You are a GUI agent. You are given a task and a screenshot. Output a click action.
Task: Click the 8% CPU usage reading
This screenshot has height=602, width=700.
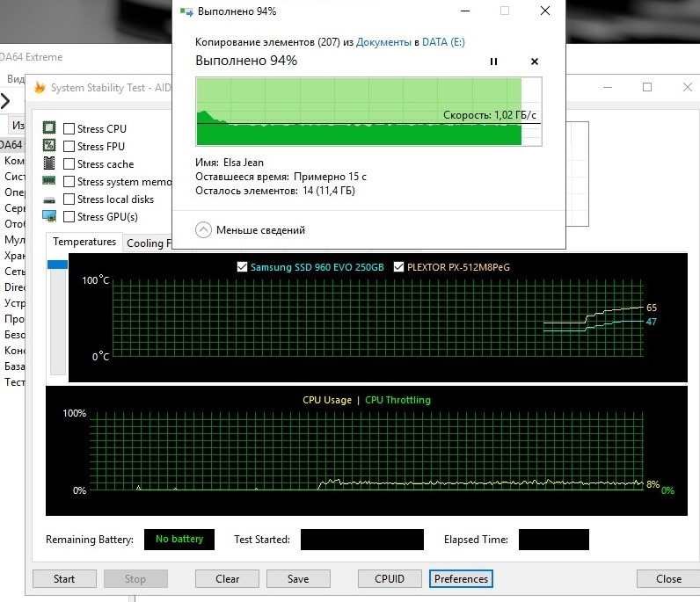(x=653, y=484)
